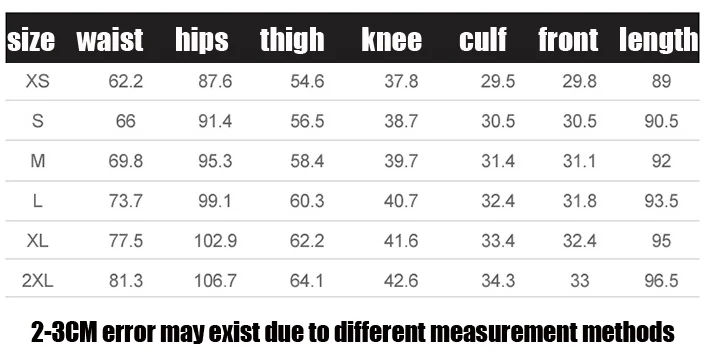728x362 pixels.
Task: Click the M size row label
Action: [x=38, y=161]
